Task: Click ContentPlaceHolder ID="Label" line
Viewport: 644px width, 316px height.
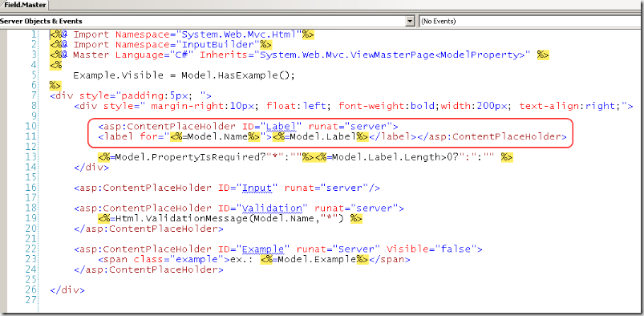Action: point(249,127)
